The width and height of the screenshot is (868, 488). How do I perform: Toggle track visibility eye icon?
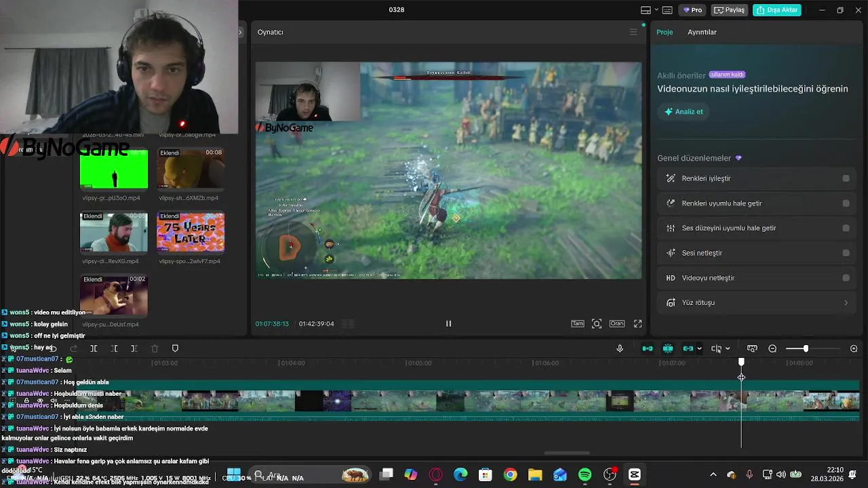pos(40,401)
